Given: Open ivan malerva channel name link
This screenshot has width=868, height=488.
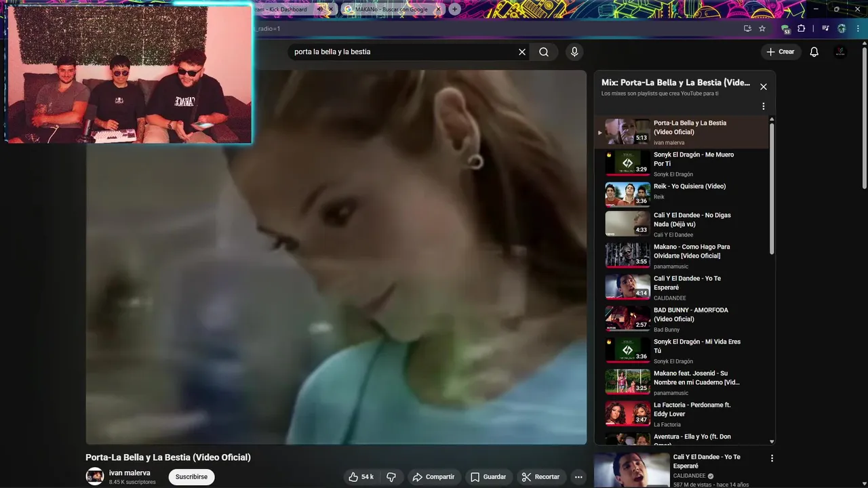Looking at the screenshot, I should [130, 473].
